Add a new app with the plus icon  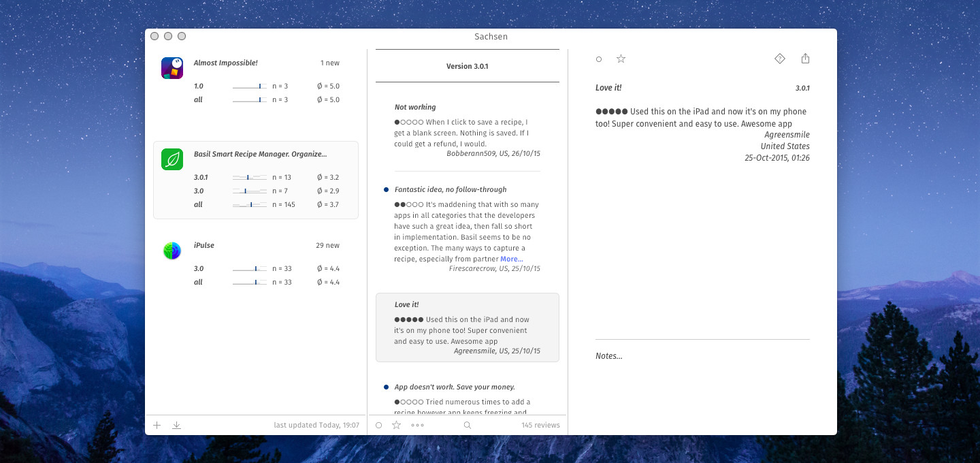point(157,425)
